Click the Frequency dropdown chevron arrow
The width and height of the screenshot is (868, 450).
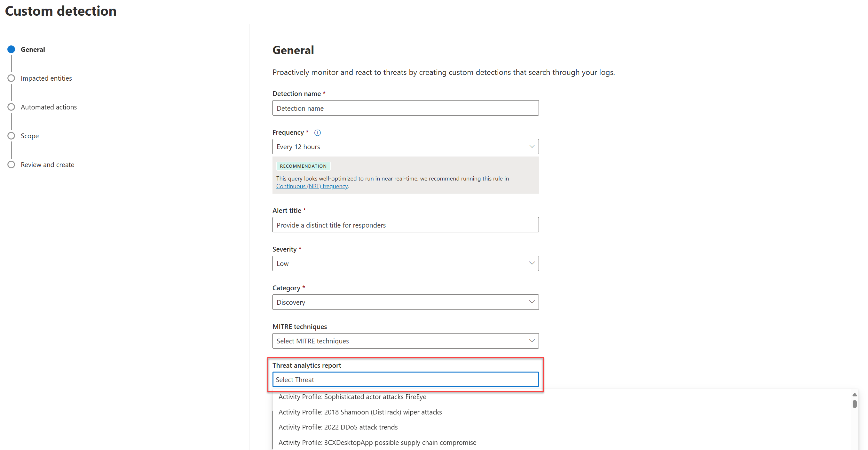pyautogui.click(x=532, y=146)
